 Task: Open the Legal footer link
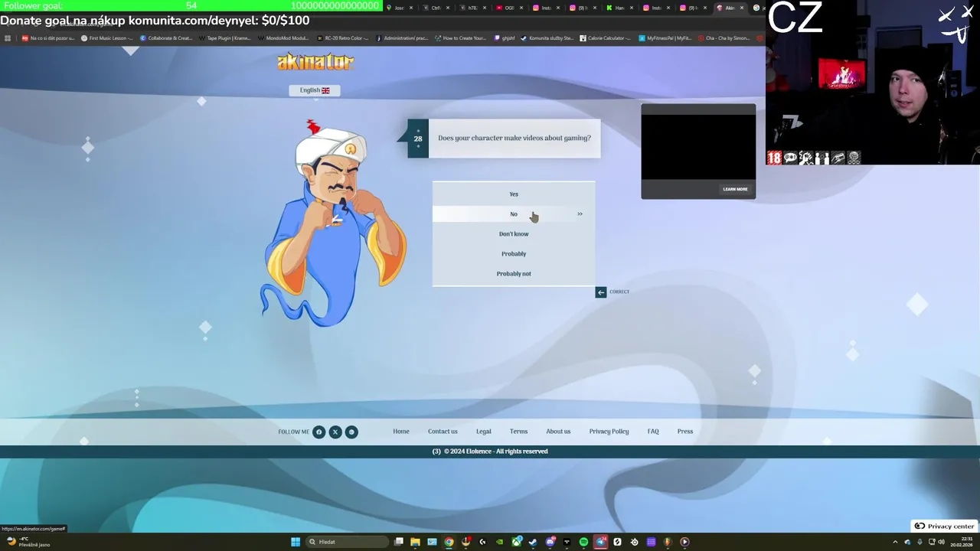484,432
